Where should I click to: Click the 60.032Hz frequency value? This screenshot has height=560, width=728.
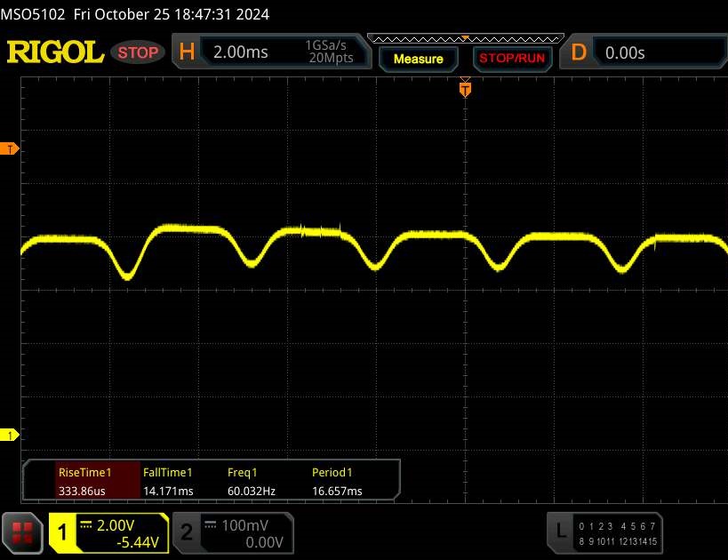click(x=252, y=491)
